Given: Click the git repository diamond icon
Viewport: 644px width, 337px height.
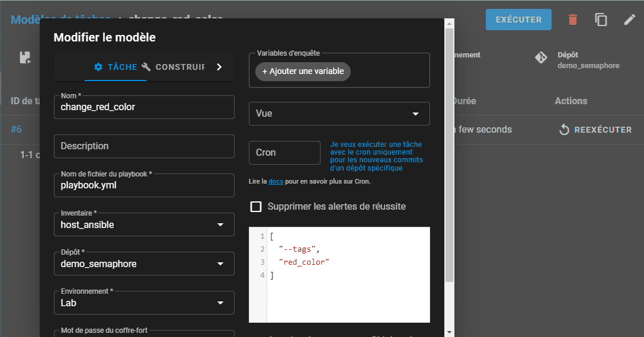Looking at the screenshot, I should (x=541, y=57).
